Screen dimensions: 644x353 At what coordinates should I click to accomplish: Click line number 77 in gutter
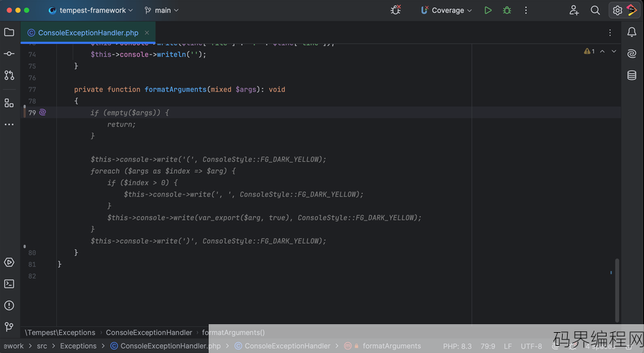point(32,89)
